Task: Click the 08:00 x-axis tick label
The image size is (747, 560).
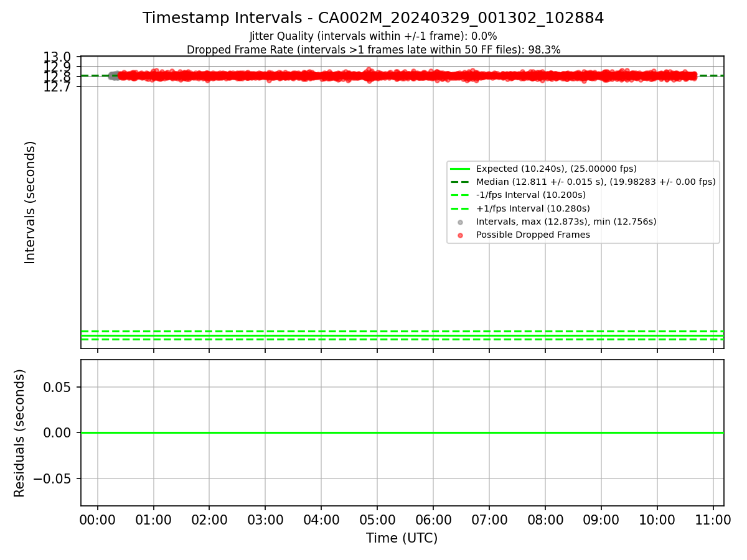Action: pyautogui.click(x=545, y=520)
